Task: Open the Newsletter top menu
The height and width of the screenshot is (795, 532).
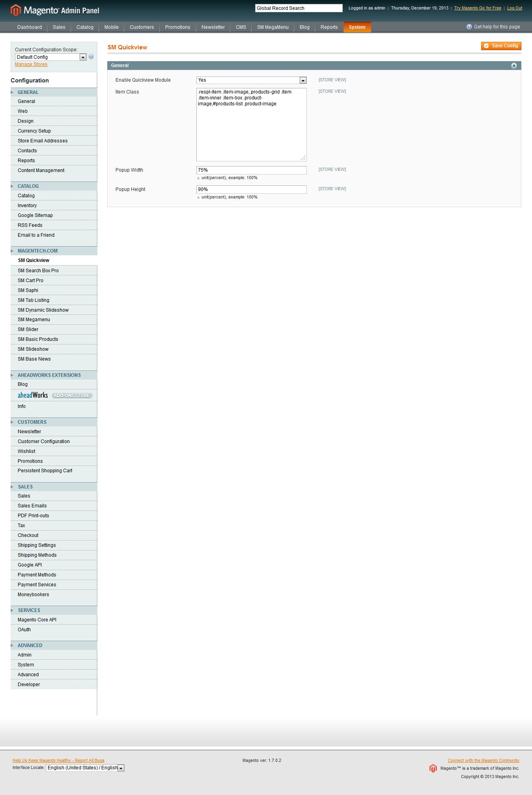Action: (x=213, y=27)
